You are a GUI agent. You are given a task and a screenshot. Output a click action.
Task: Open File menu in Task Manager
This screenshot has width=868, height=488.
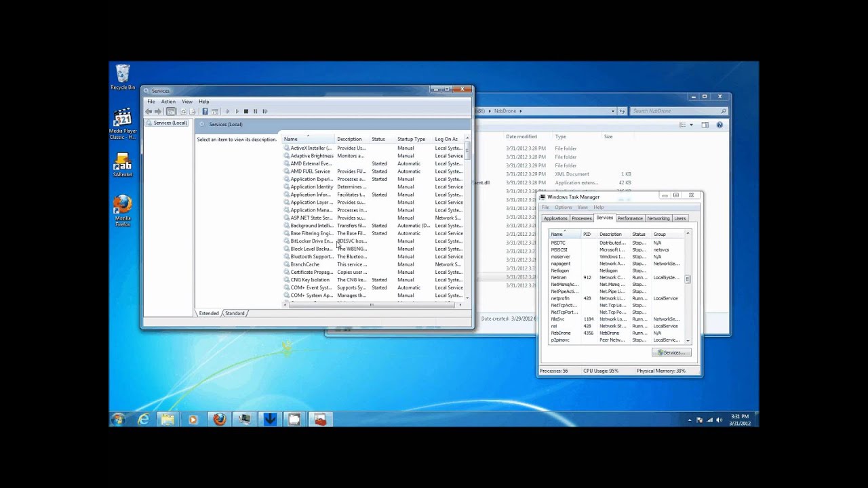point(545,207)
